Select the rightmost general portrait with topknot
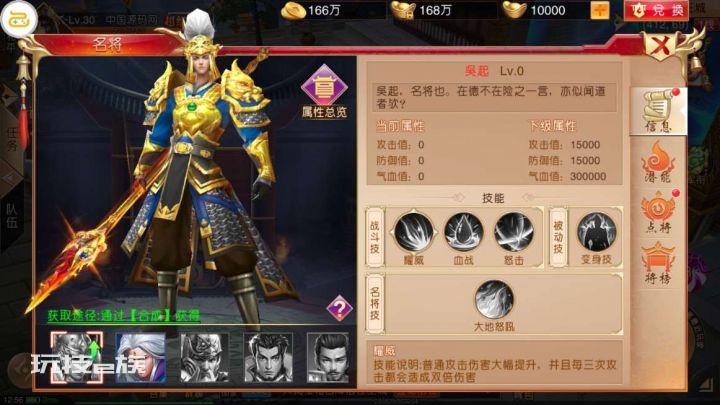The height and width of the screenshot is (405, 720). [x=329, y=358]
